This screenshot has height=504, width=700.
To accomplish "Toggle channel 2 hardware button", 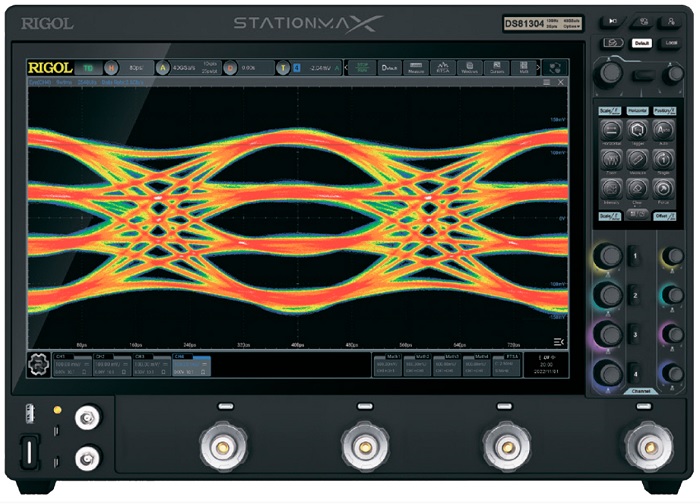I will (x=633, y=296).
